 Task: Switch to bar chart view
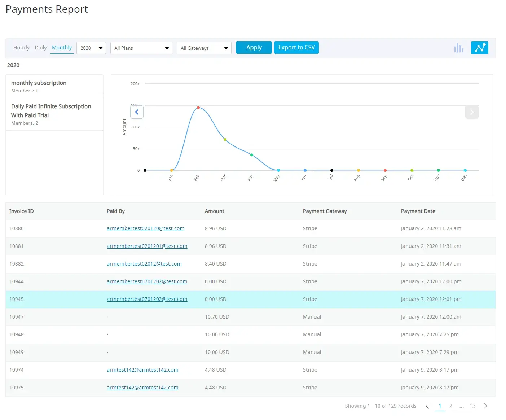(x=458, y=48)
